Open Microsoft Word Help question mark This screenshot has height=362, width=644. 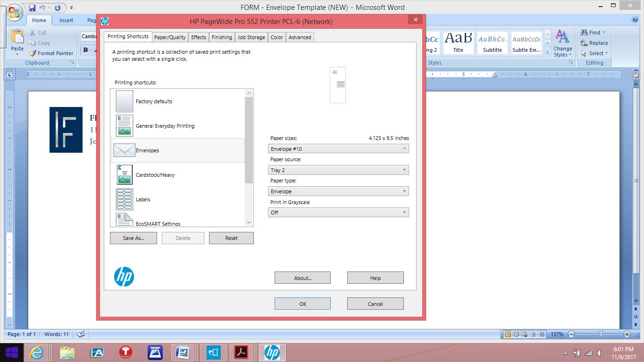635,20
